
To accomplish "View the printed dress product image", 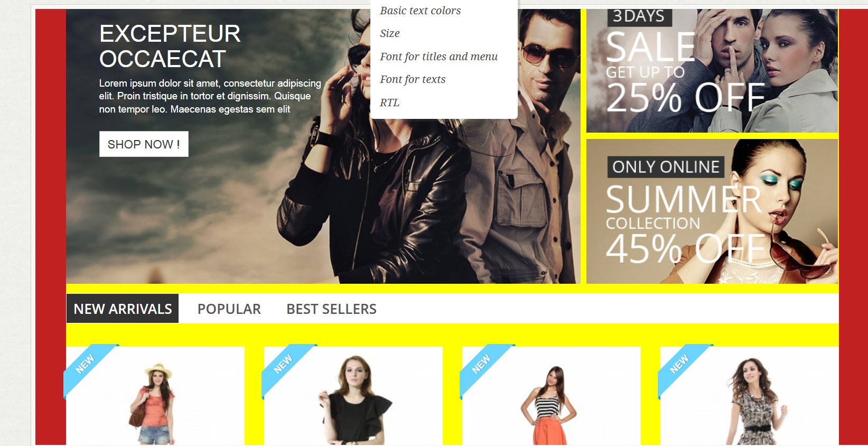I will tap(750, 396).
